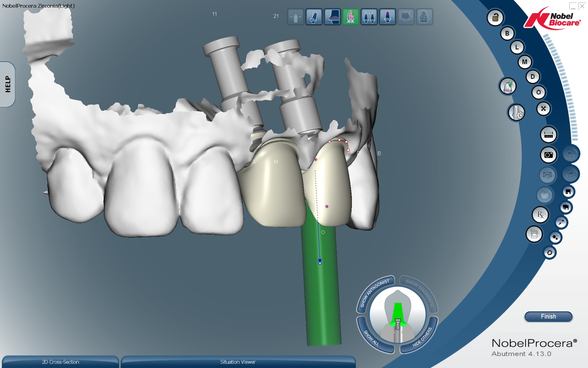Click the Nobel Biocare logo
The image size is (588, 368).
(x=552, y=19)
